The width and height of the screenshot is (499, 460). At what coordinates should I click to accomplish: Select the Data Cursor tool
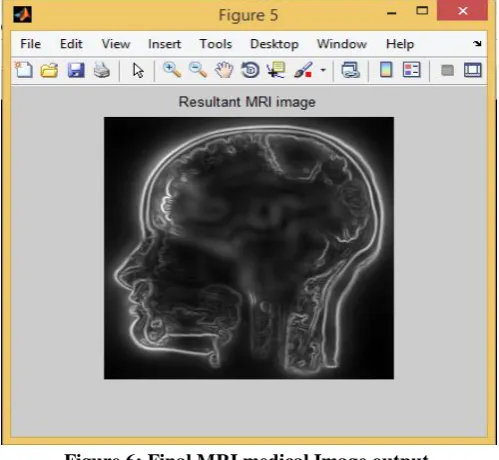[x=276, y=70]
